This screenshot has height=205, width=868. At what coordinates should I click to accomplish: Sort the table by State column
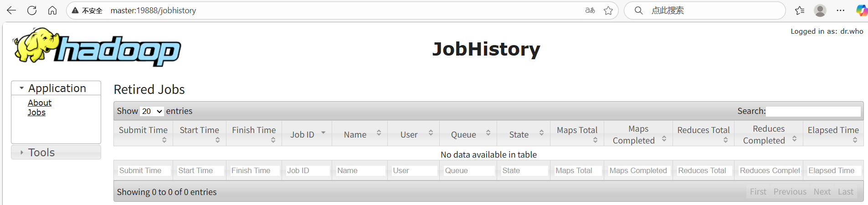click(524, 133)
